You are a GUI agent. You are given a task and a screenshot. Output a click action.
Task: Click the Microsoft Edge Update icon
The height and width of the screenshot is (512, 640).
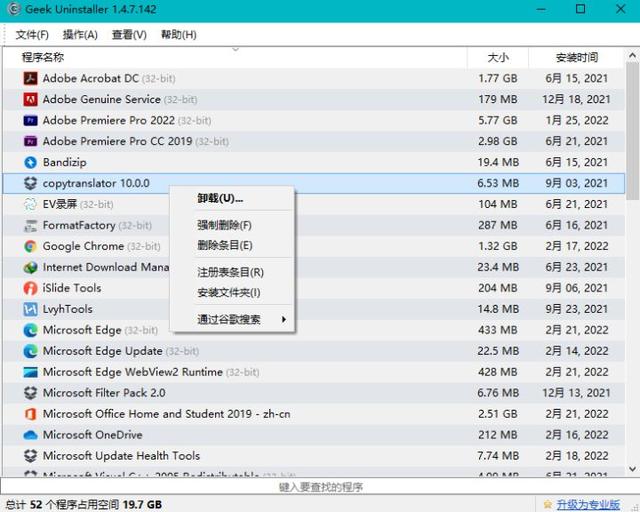tap(30, 351)
